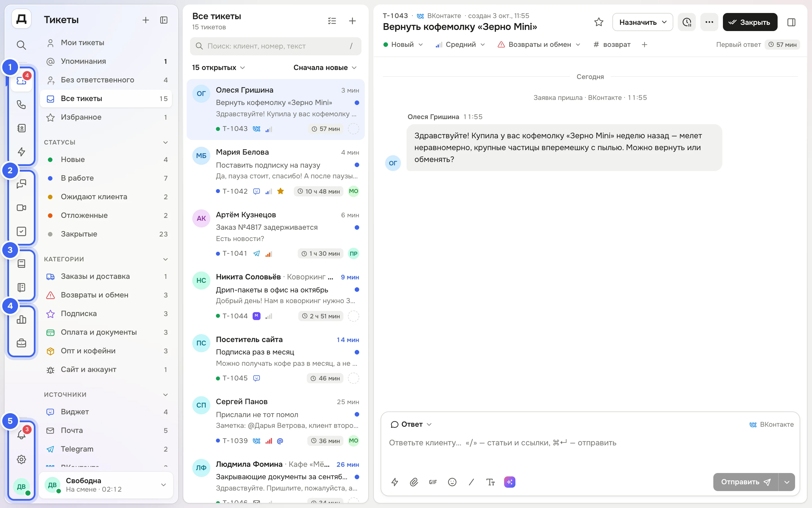Click the AI assistant sparkle button

pyautogui.click(x=509, y=482)
